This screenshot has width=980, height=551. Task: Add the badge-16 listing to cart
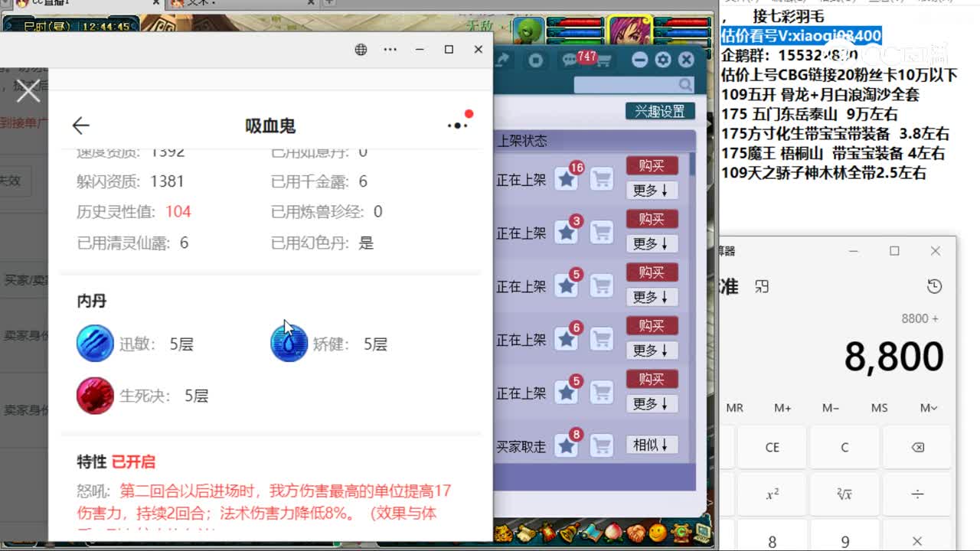tap(602, 180)
